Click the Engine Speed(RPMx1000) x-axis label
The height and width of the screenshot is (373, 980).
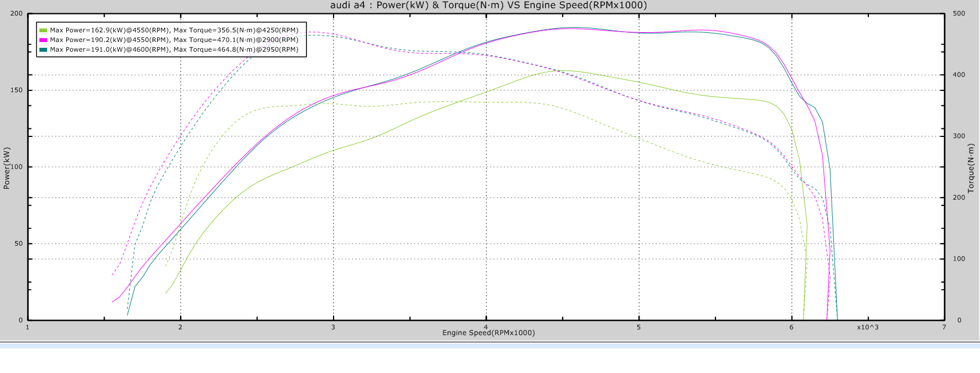coord(488,333)
